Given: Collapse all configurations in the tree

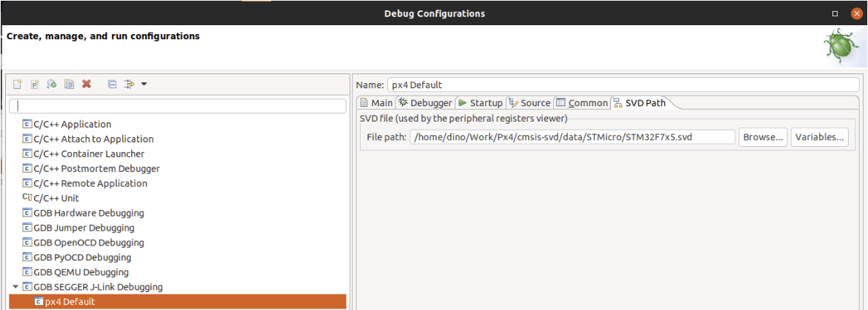Looking at the screenshot, I should tap(112, 85).
